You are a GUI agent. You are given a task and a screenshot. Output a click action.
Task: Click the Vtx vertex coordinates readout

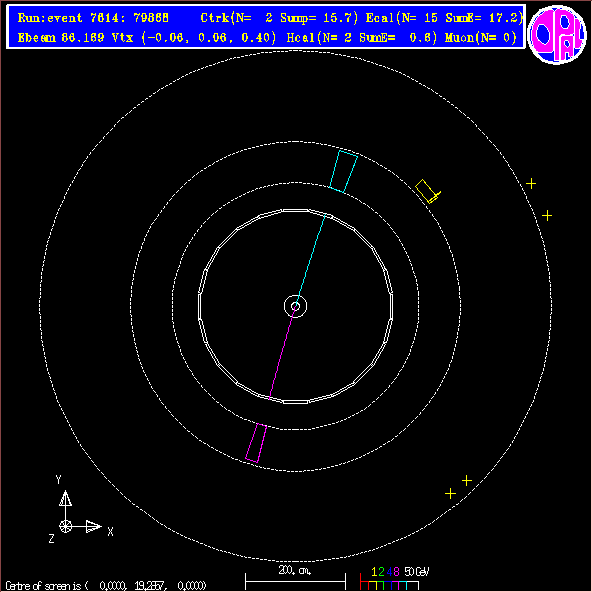tap(194, 37)
